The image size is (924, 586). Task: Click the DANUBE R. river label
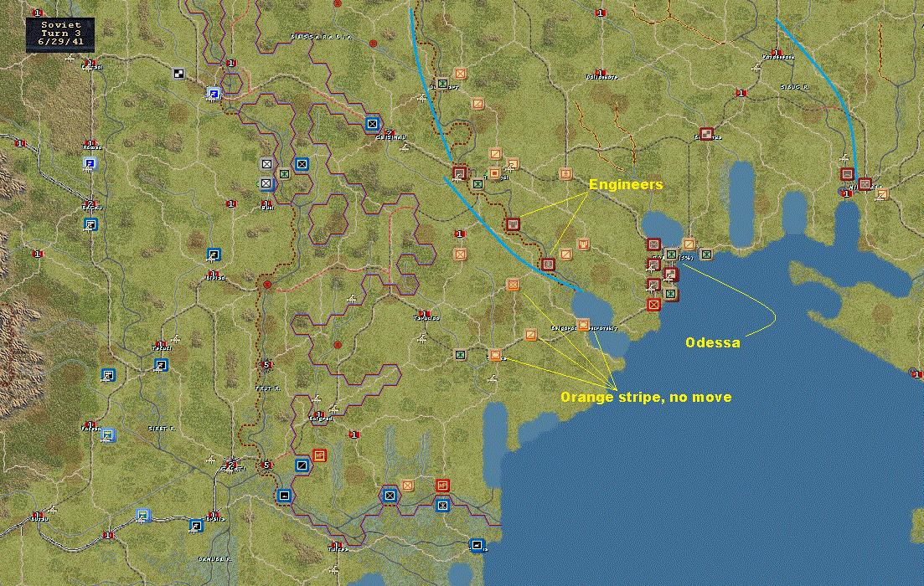pos(214,559)
